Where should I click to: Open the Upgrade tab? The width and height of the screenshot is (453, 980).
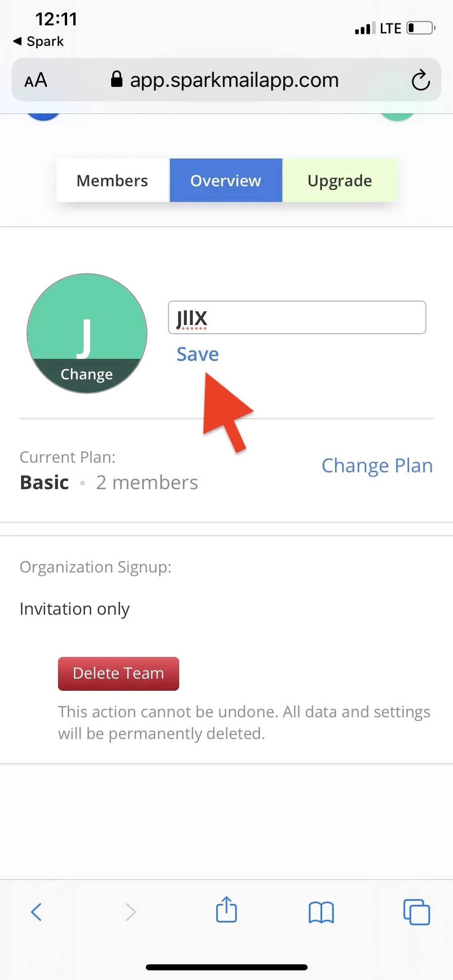coord(340,180)
